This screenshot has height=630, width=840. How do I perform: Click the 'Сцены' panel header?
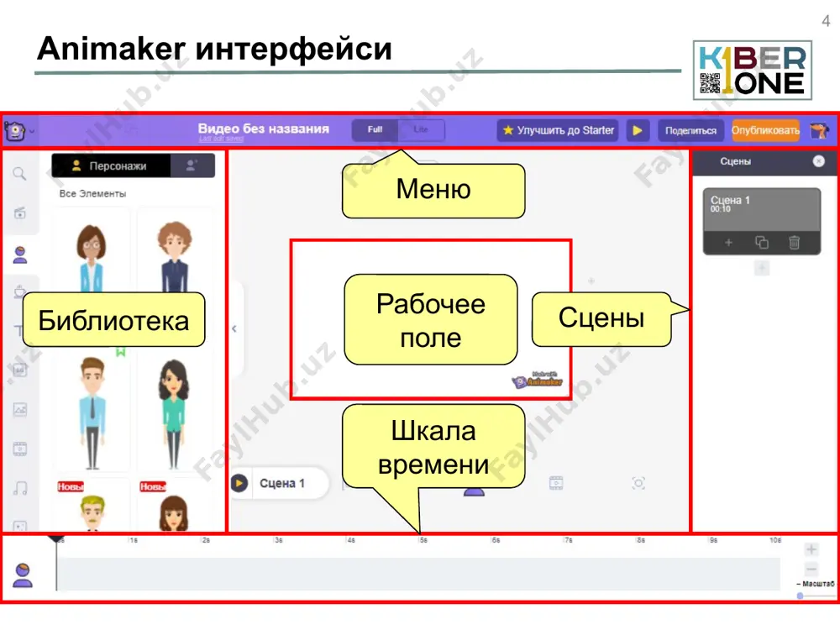click(x=736, y=160)
